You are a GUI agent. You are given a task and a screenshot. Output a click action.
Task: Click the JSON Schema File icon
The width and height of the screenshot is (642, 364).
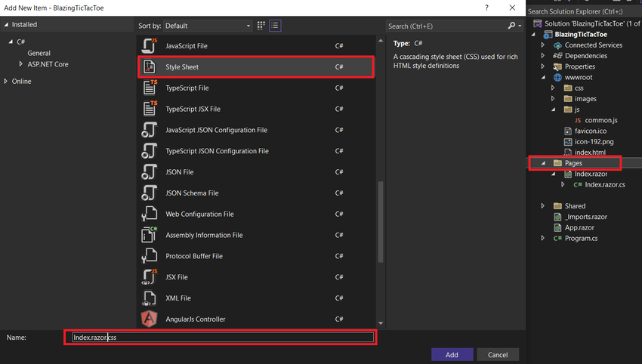tap(149, 193)
